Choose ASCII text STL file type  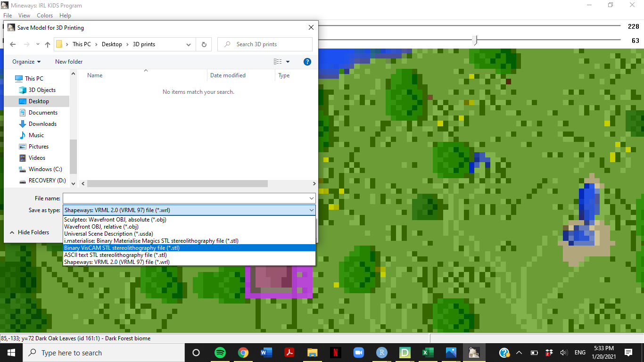click(189, 255)
